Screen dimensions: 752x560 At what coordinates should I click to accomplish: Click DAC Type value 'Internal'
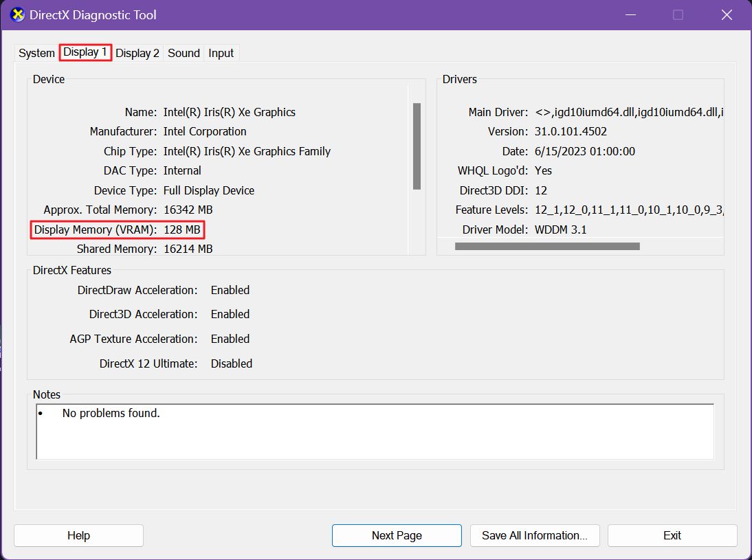coord(182,170)
